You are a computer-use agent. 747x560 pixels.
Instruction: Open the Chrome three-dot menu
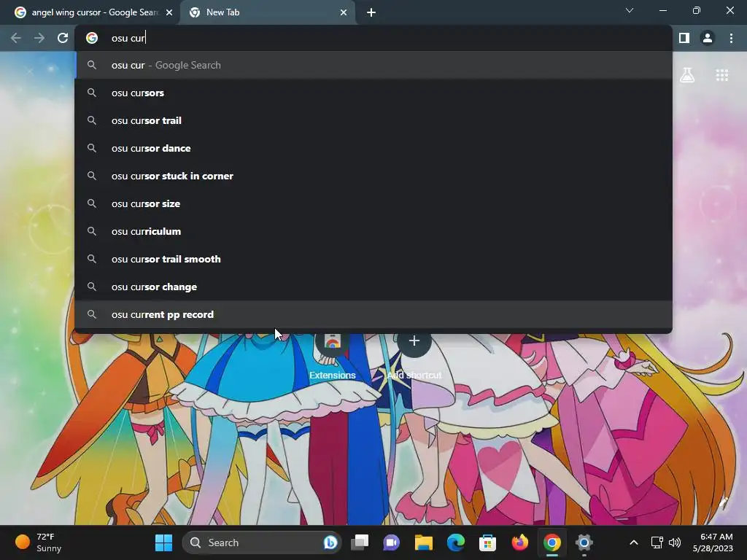point(731,38)
